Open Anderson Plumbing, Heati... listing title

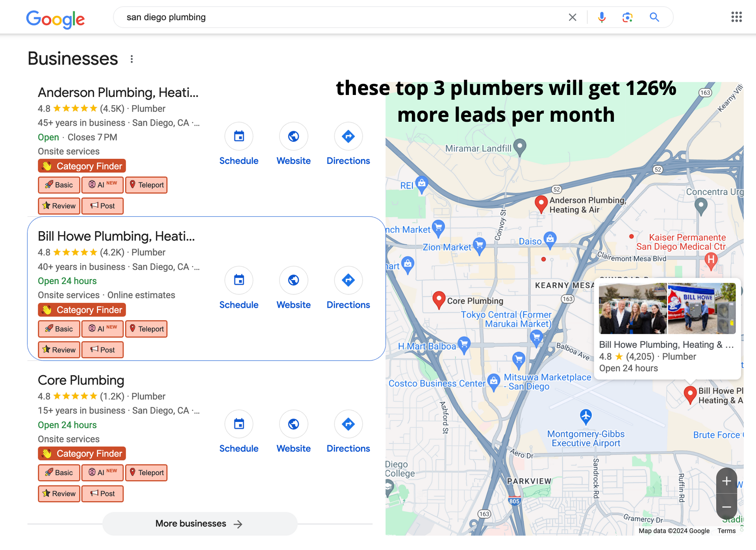[x=118, y=92]
